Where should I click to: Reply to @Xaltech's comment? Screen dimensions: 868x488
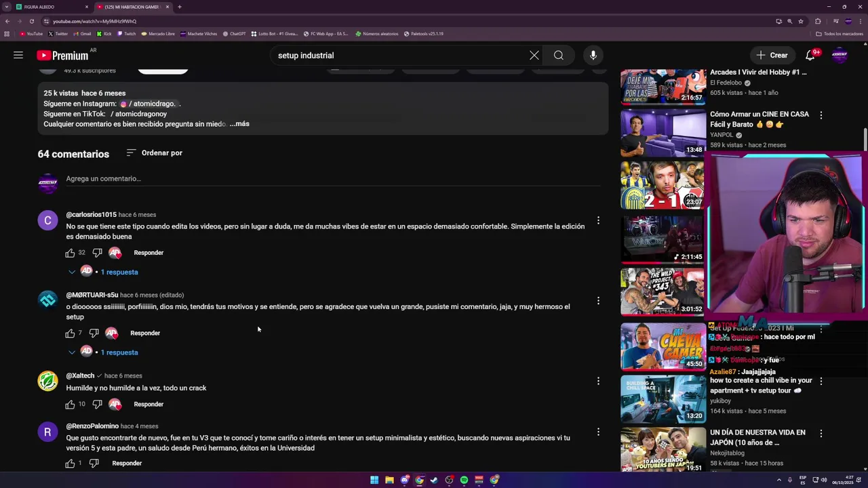[x=149, y=405]
